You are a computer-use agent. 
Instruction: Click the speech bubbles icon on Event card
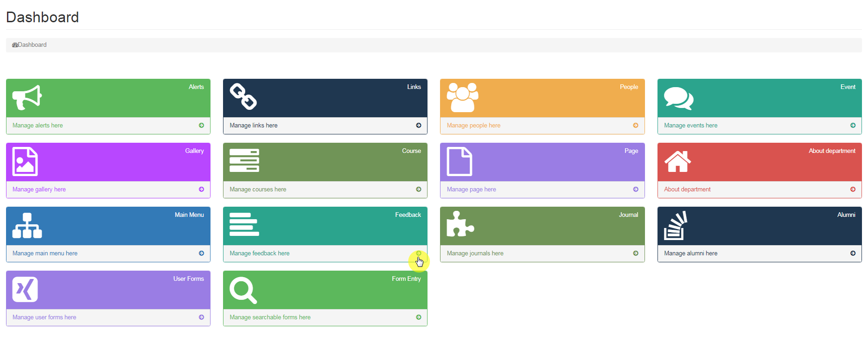coord(678,98)
